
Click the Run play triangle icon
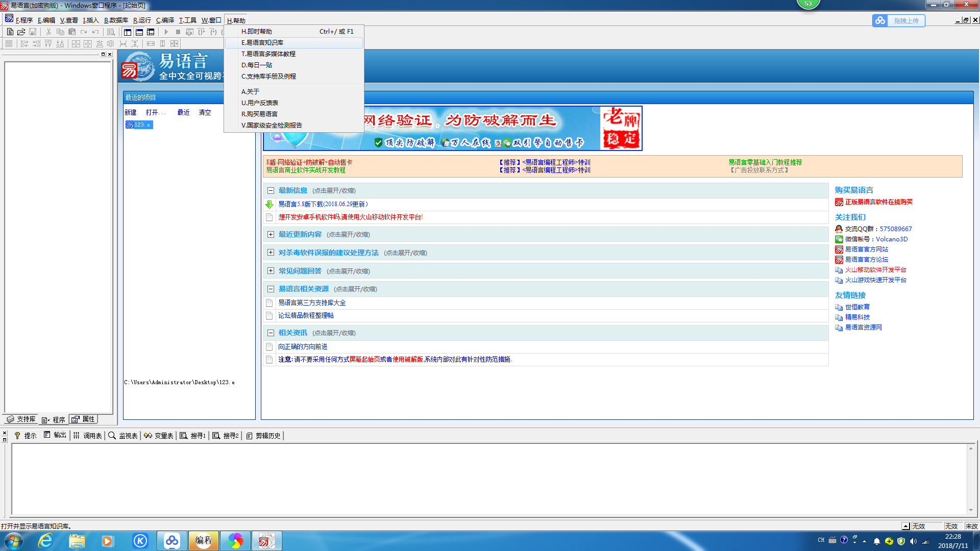tap(166, 32)
